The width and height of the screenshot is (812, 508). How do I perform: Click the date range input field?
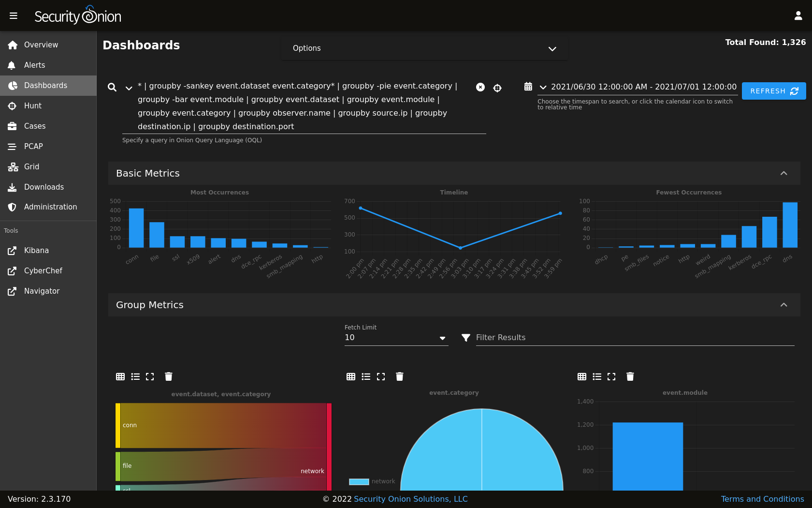click(644, 87)
